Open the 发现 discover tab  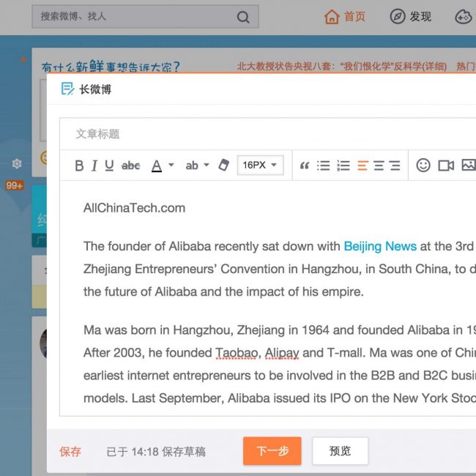[x=410, y=16]
